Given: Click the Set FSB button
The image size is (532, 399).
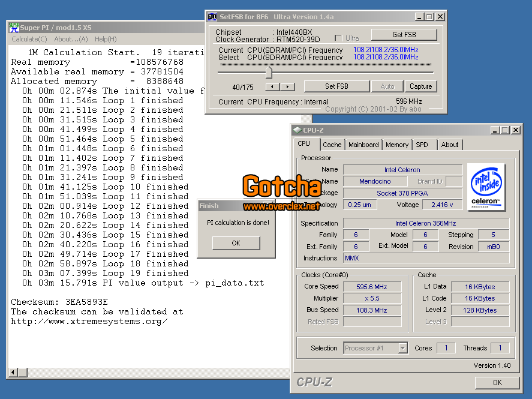Looking at the screenshot, I should click(336, 86).
